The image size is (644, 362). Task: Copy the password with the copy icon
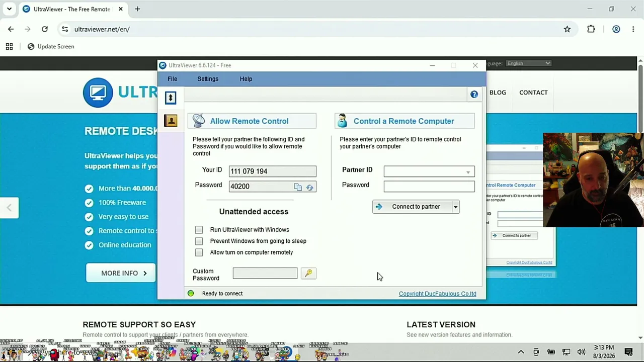click(298, 187)
